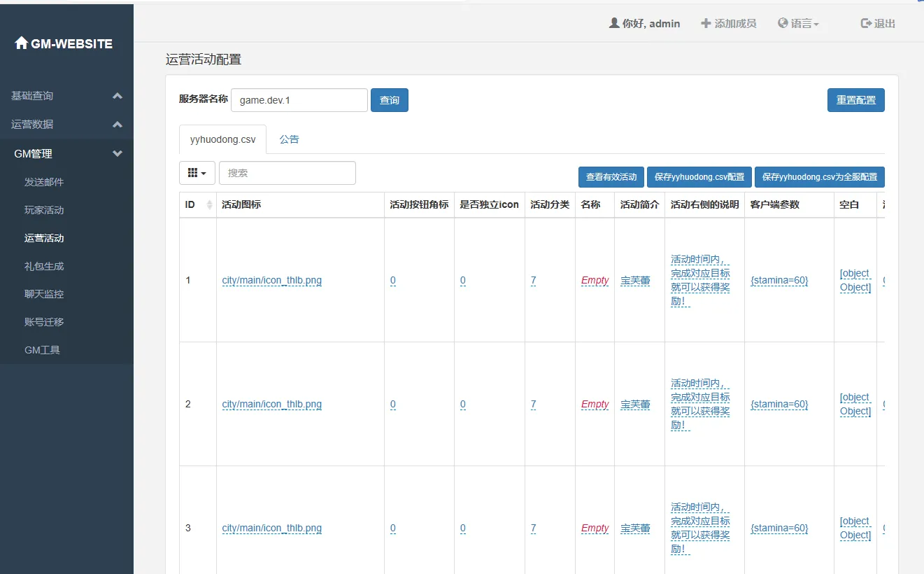
Task: Switch to the yyhuodong.csv tab
Action: [223, 139]
